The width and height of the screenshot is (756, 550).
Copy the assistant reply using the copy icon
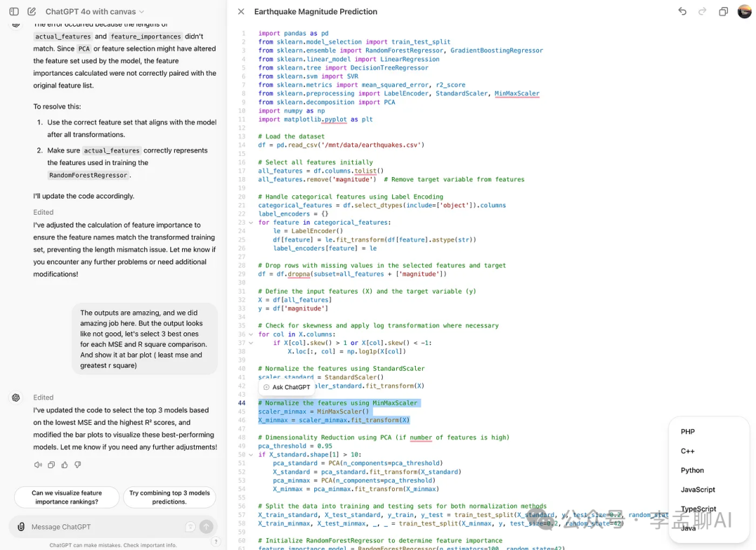[51, 465]
